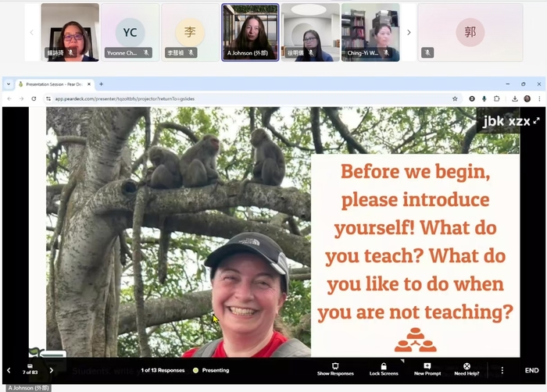Viewport: 547px width, 392px height.
Task: Select the fifth participant's video tile
Action: click(310, 33)
